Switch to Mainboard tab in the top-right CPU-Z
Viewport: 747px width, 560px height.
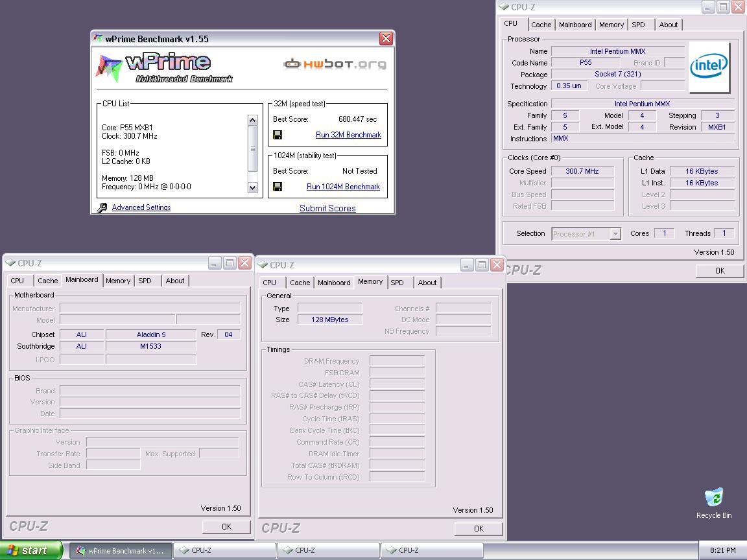click(575, 25)
